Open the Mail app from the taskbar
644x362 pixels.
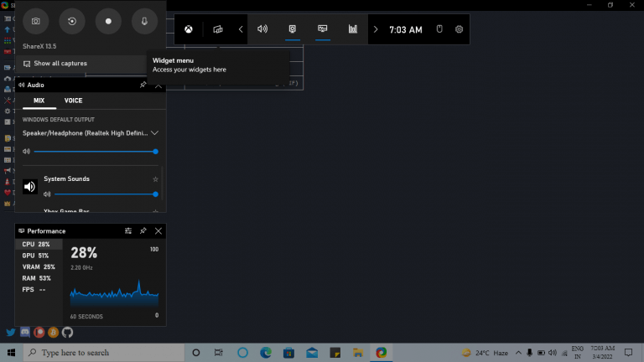click(x=312, y=353)
